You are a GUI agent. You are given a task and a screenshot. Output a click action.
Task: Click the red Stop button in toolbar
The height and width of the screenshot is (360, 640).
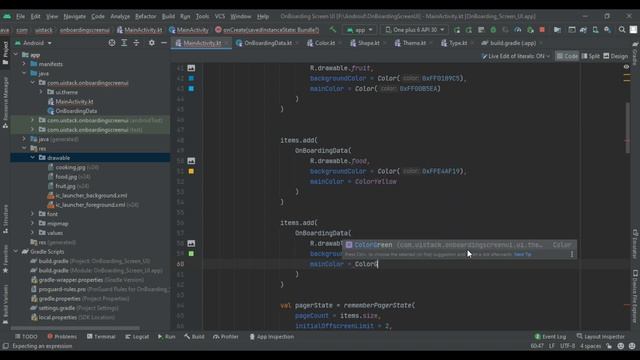click(x=542, y=30)
